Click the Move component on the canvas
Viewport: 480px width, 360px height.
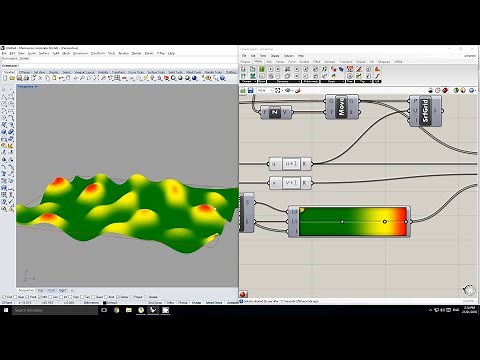pyautogui.click(x=341, y=107)
